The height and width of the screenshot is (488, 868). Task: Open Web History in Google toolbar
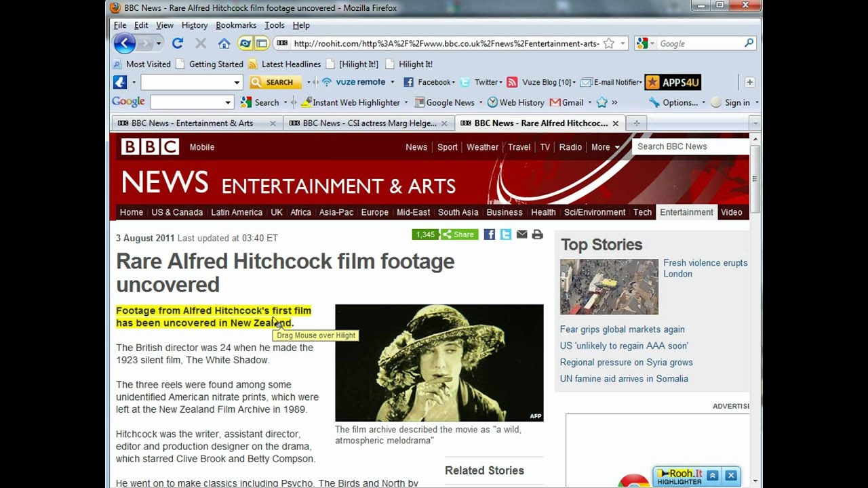click(x=516, y=102)
